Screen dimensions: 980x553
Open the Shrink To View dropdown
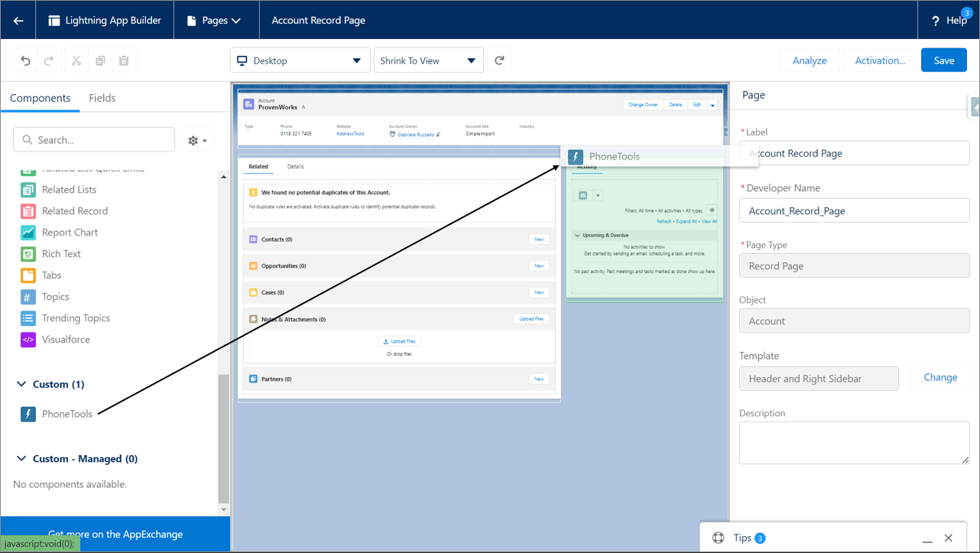[x=428, y=60]
